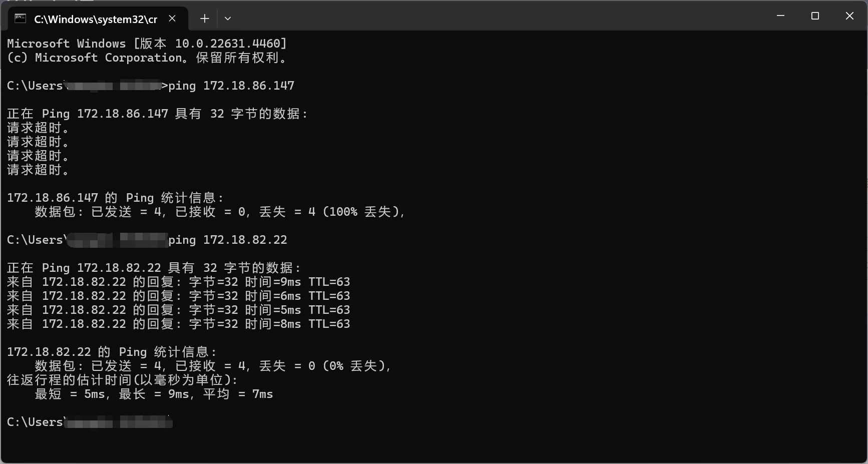The image size is (868, 464).
Task: Close the C:\Windows\system32 tab
Action: point(172,19)
